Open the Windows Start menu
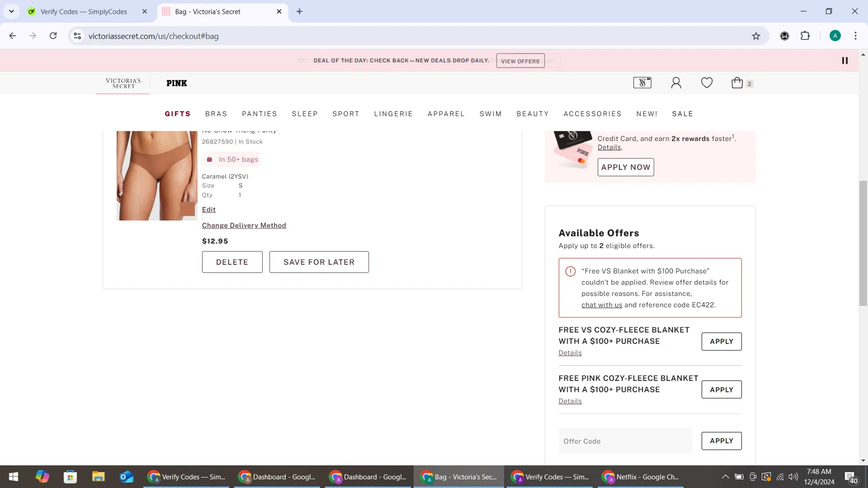Viewport: 868px width, 488px height. (x=13, y=477)
